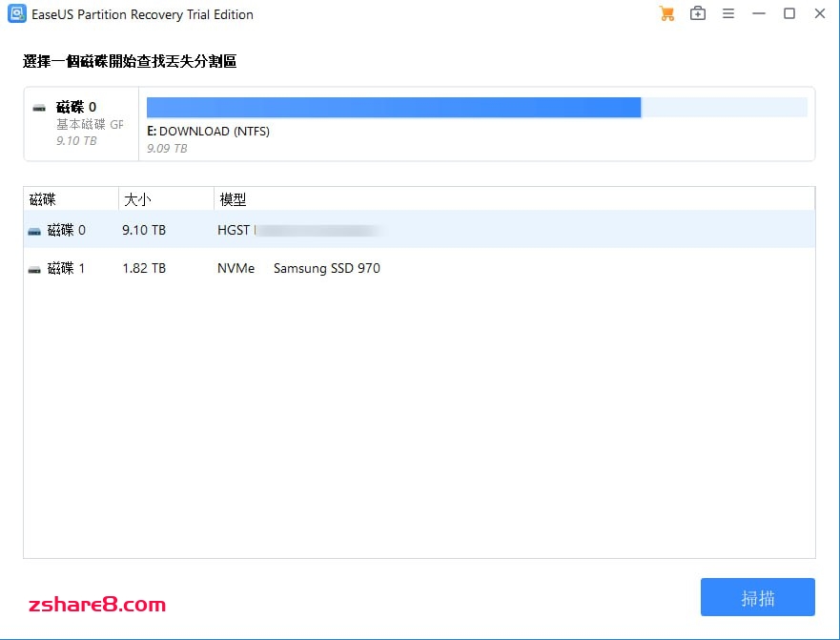Screen dimensions: 840x640
Task: Click the upgrade license icon
Action: tap(697, 13)
